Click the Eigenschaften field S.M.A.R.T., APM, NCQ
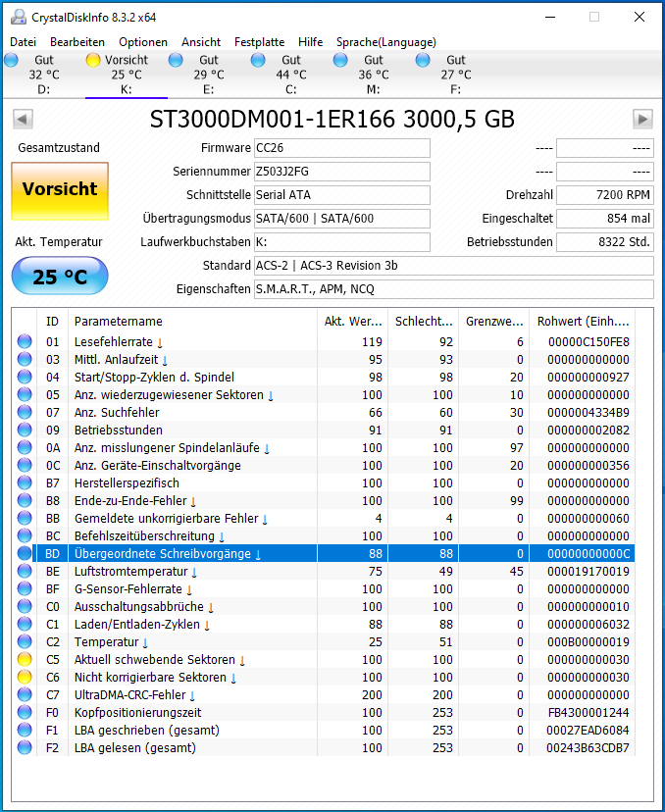The width and height of the screenshot is (665, 812). point(453,289)
